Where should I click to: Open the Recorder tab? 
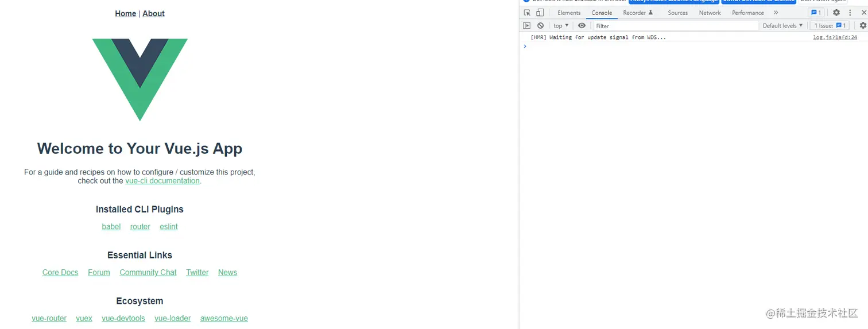coord(638,13)
